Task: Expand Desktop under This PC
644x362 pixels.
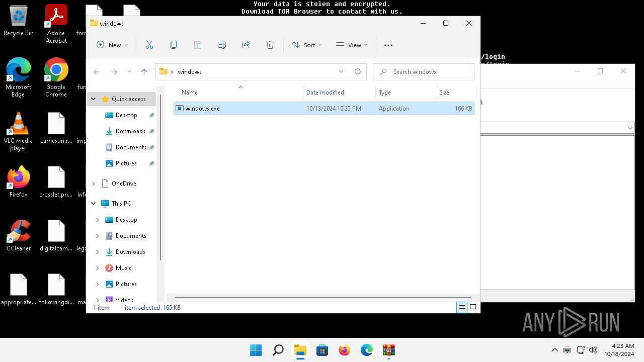Action: point(98,220)
